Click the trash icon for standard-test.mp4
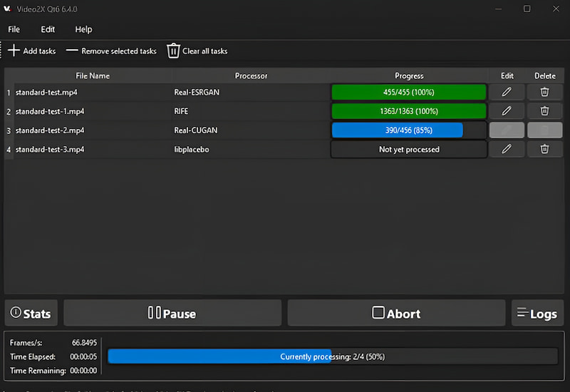570x392 pixels. (x=544, y=92)
